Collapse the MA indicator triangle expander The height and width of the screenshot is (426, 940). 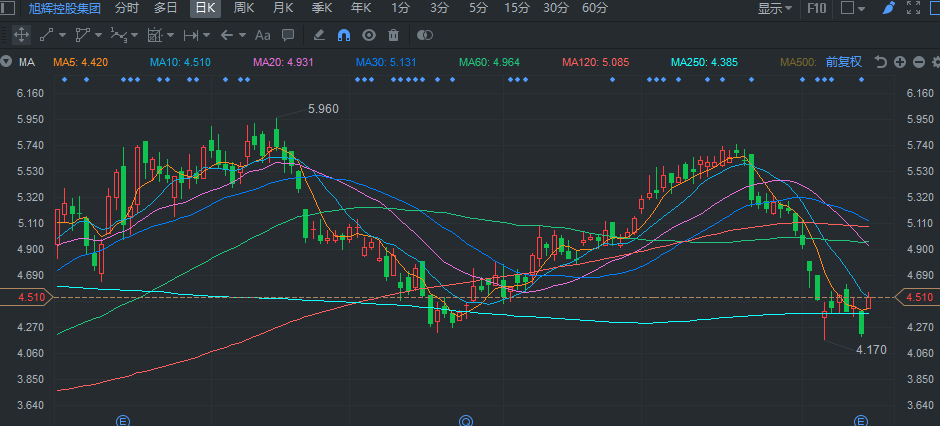coord(6,62)
